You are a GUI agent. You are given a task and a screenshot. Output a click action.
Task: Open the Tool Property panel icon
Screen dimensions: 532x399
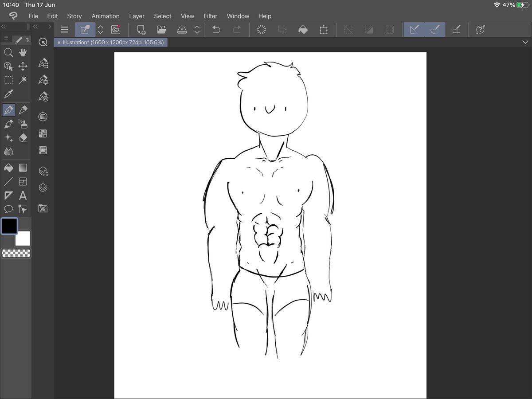[43, 79]
